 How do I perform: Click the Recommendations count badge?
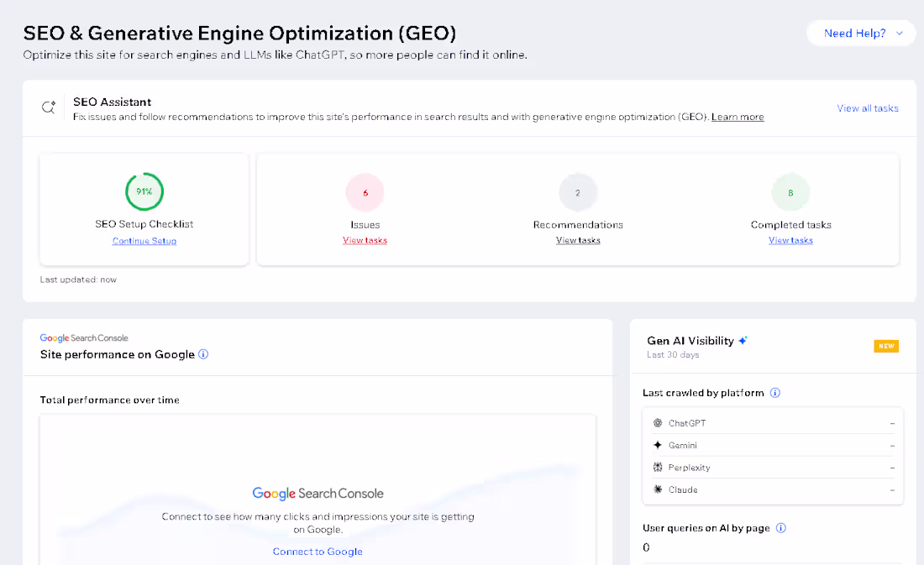click(578, 192)
